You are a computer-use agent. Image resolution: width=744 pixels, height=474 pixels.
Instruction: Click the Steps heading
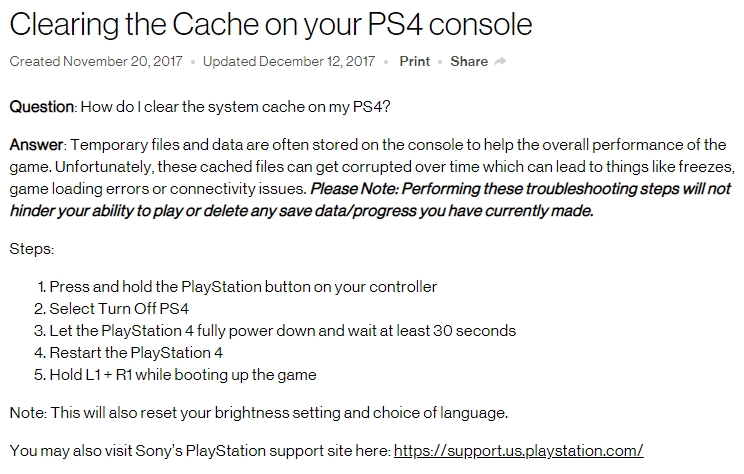tap(31, 249)
